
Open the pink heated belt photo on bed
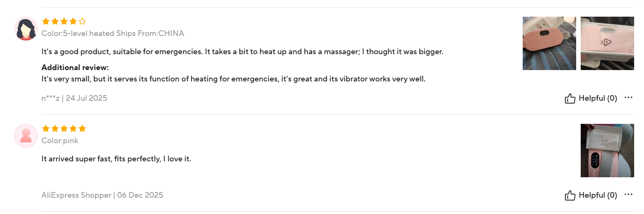pyautogui.click(x=549, y=43)
